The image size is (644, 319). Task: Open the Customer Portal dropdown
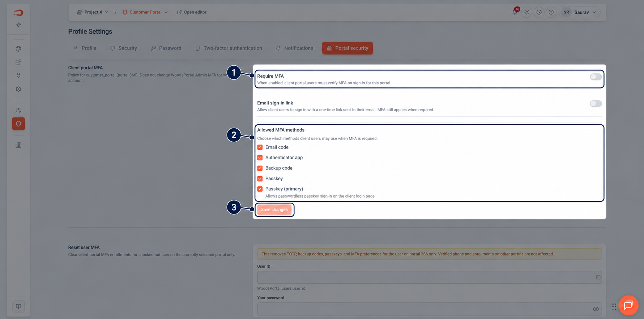(145, 12)
